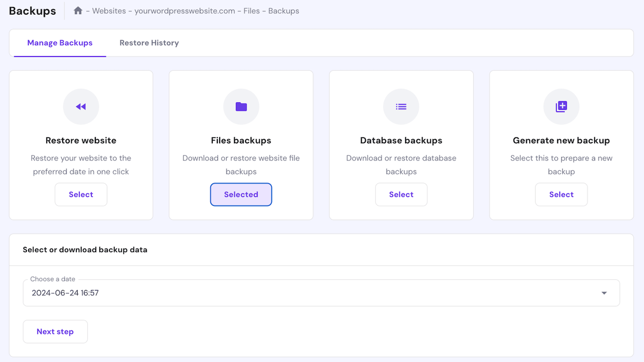Click the Next step button
This screenshot has height=362, width=644.
pos(55,331)
